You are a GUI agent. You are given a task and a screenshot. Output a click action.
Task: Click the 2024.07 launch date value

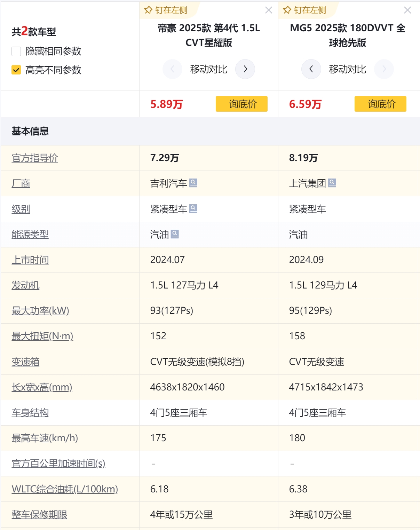(168, 260)
